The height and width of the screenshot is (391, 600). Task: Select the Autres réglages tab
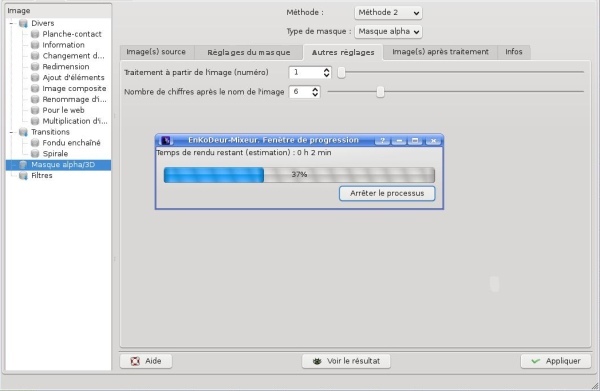point(343,52)
